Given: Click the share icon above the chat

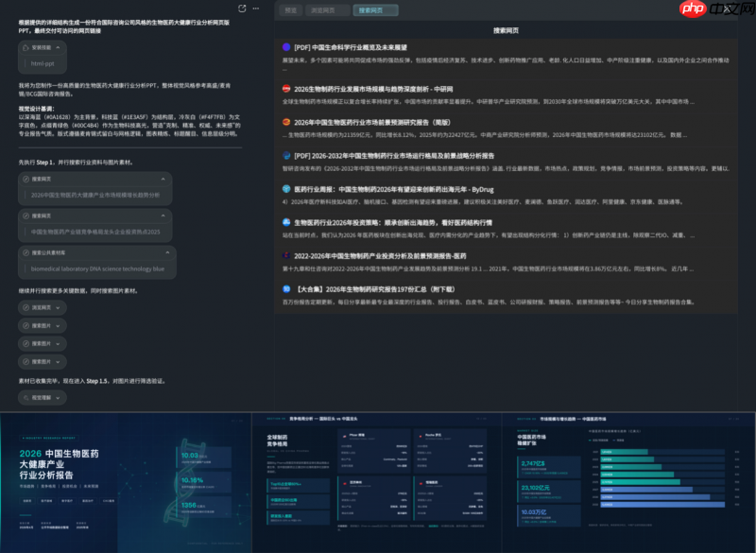Looking at the screenshot, I should tap(242, 9).
